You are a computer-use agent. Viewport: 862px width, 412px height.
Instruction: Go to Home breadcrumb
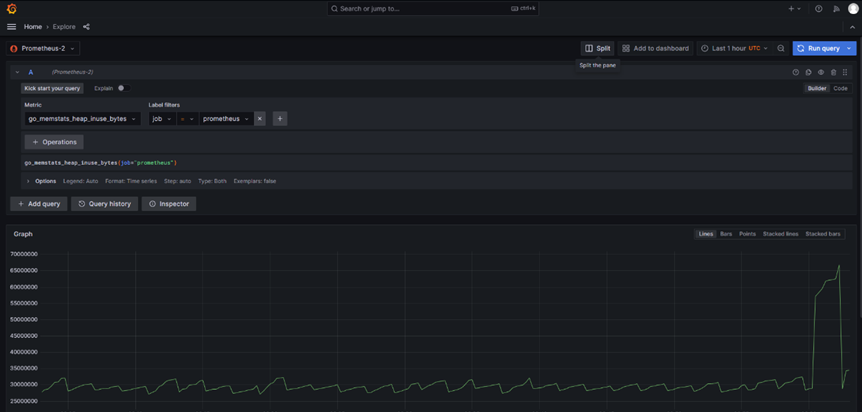point(32,26)
